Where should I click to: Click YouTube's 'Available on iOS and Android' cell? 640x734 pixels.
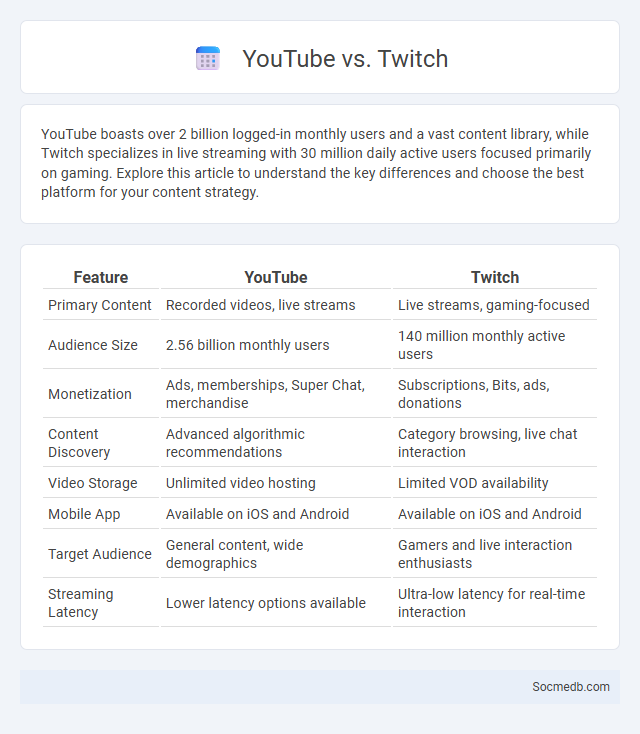257,514
